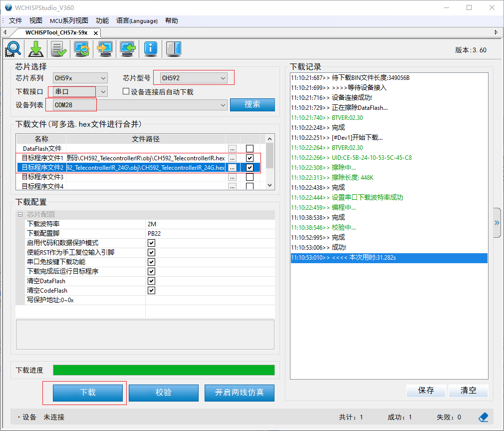Toggle 下载完成后运行目标程序 checkbox
Image resolution: width=504 pixels, height=431 pixels.
151,272
